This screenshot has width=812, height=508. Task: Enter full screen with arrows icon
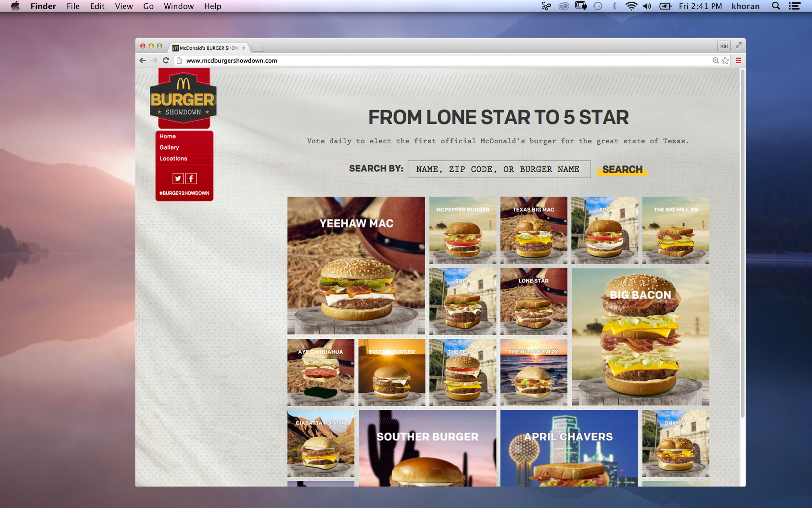[x=739, y=46]
